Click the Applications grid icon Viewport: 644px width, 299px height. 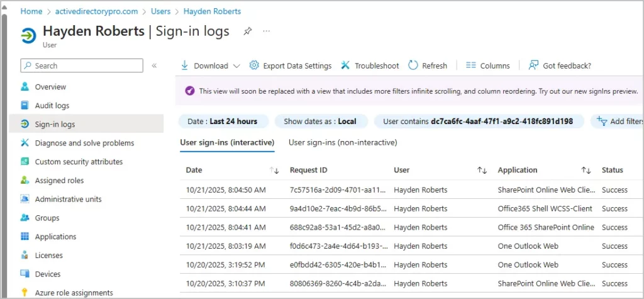pyautogui.click(x=25, y=237)
